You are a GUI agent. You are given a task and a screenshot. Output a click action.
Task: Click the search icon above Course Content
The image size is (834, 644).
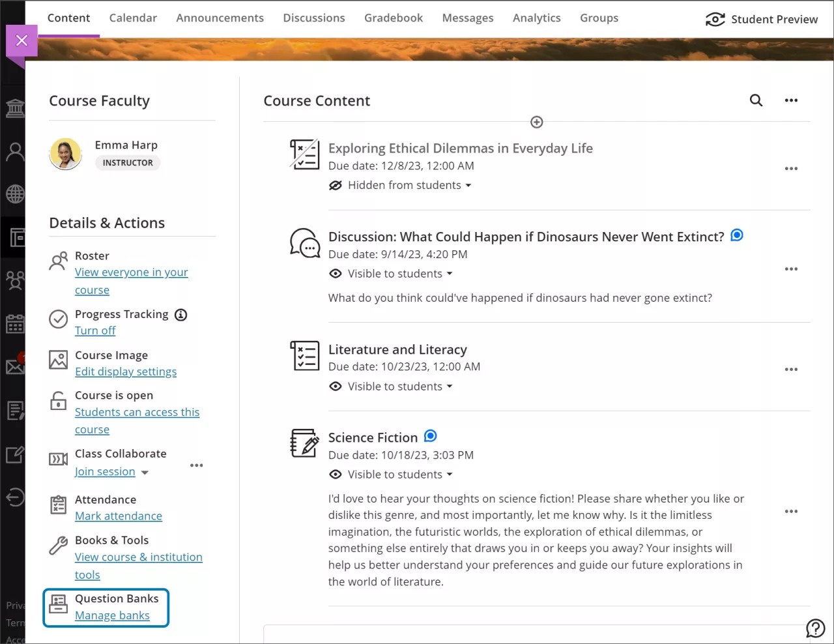click(756, 100)
